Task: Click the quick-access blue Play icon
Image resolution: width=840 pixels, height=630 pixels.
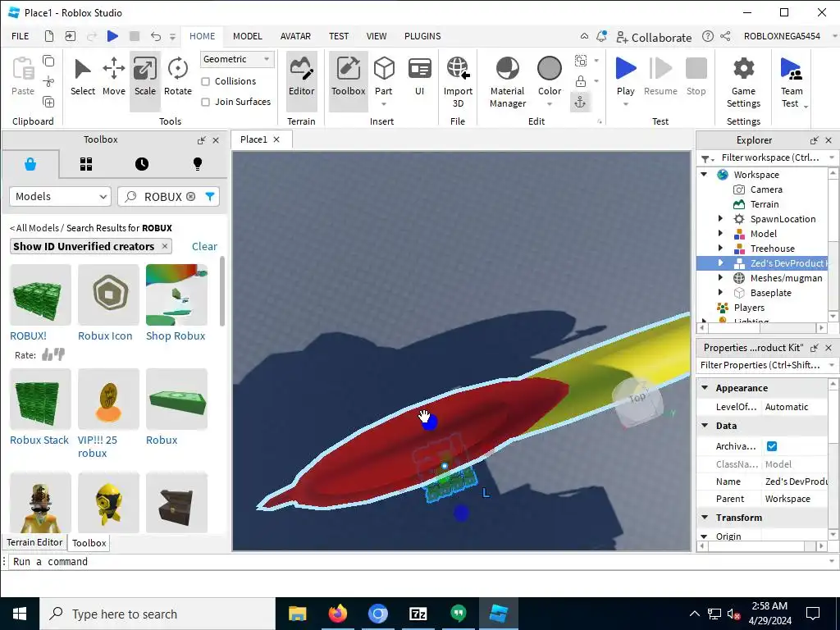Action: pyautogui.click(x=112, y=36)
